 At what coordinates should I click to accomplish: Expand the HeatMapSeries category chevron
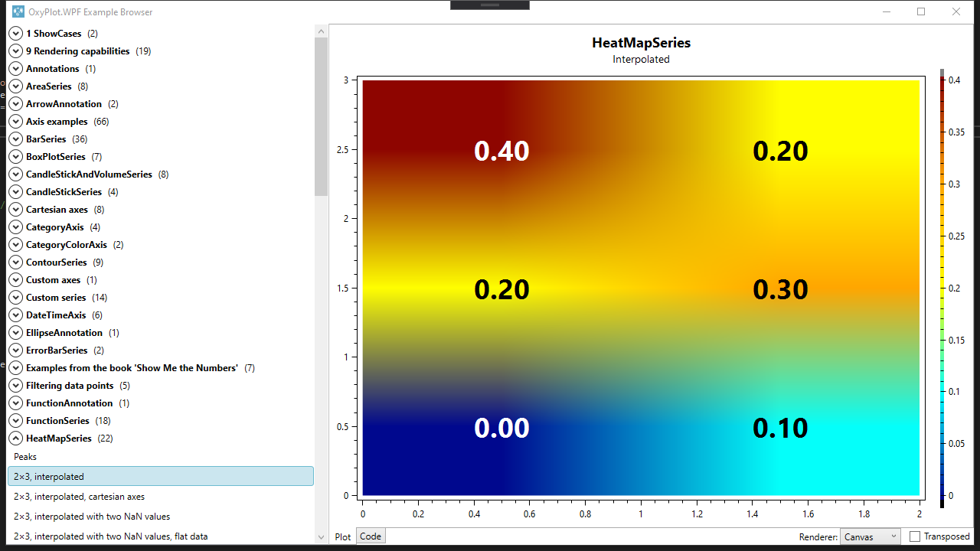[15, 438]
